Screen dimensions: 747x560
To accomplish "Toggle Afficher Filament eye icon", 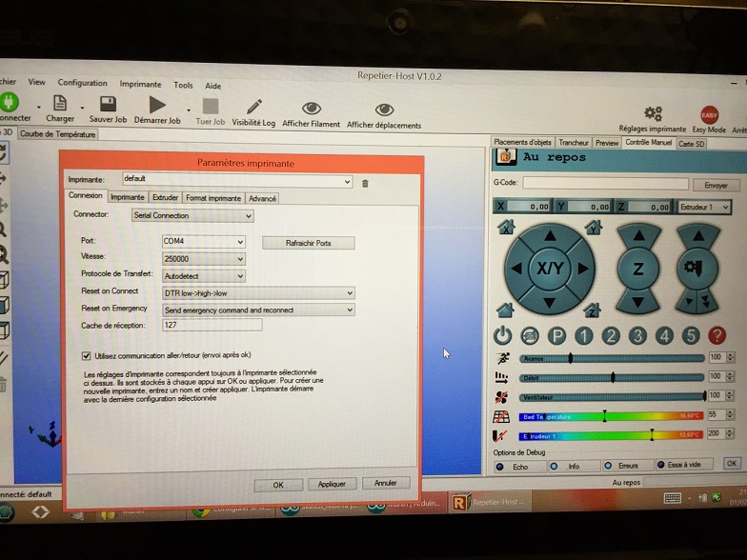I will coord(311,109).
